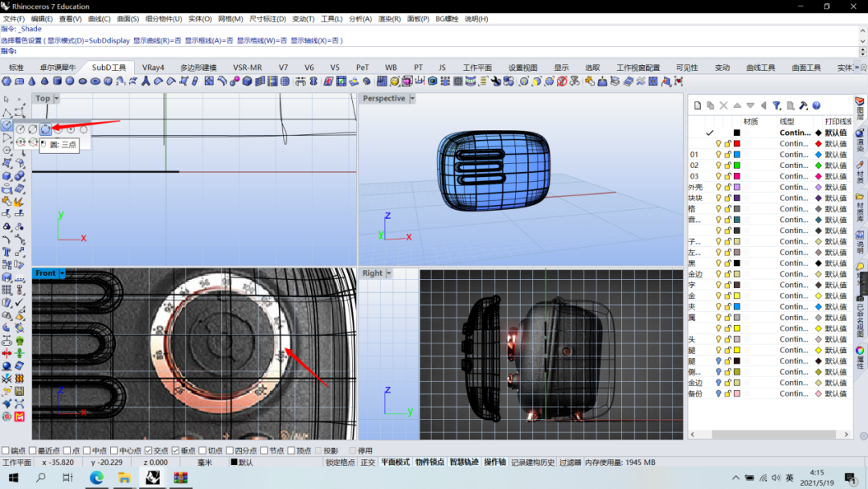Select the 外壳 layer row

click(769, 187)
